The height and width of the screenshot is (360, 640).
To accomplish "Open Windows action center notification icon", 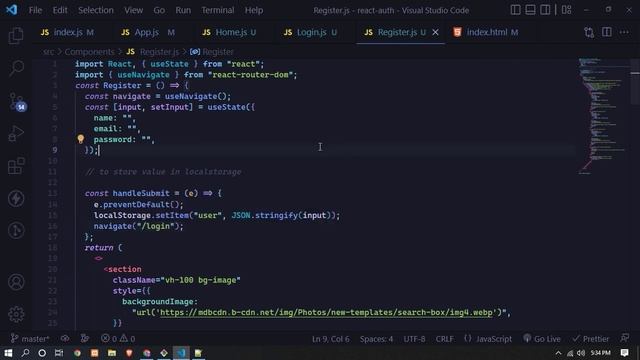I will pyautogui.click(x=624, y=353).
